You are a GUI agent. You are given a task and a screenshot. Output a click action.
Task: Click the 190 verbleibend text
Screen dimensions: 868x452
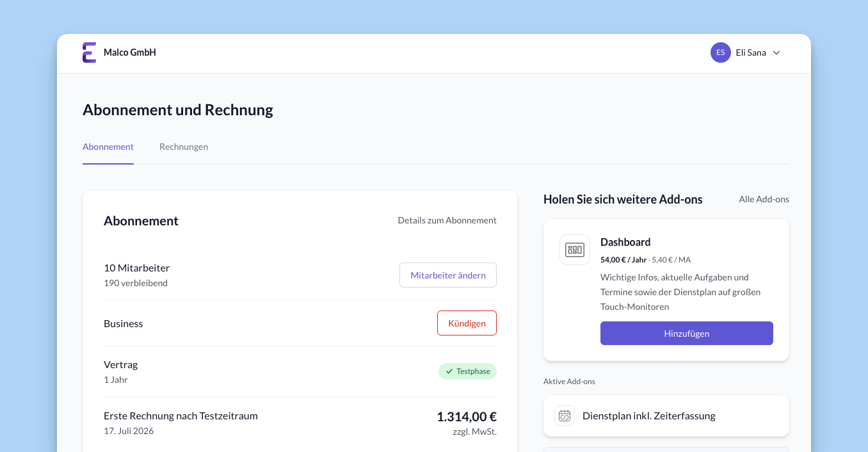coord(136,283)
